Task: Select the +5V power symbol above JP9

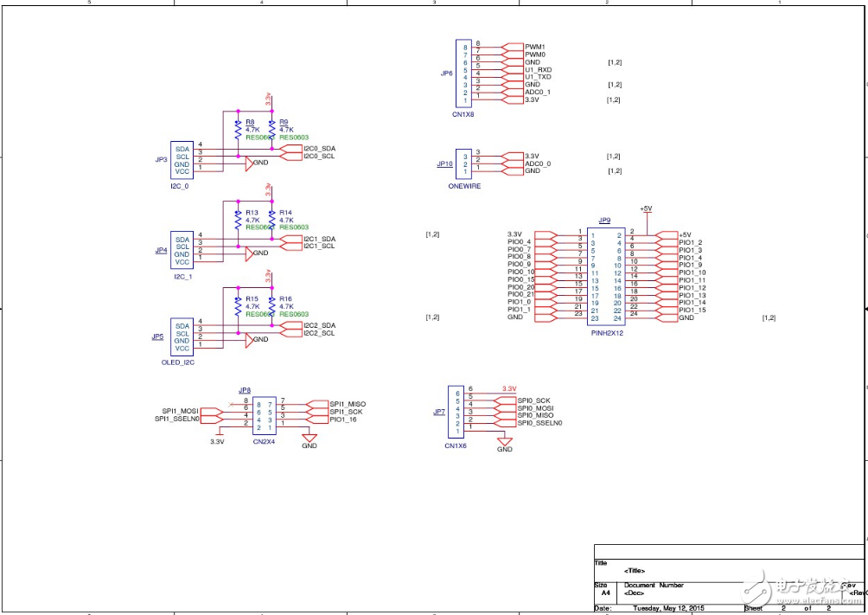Action: 646,209
